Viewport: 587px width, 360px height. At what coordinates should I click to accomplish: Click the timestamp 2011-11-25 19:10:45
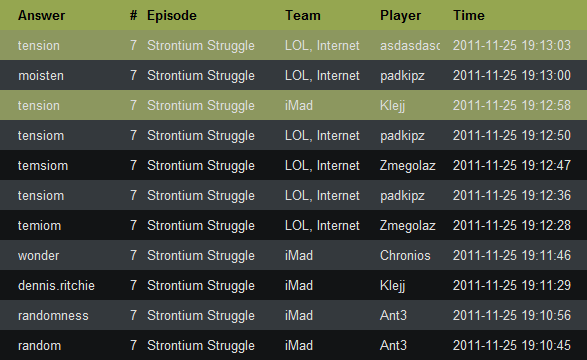[512, 345]
